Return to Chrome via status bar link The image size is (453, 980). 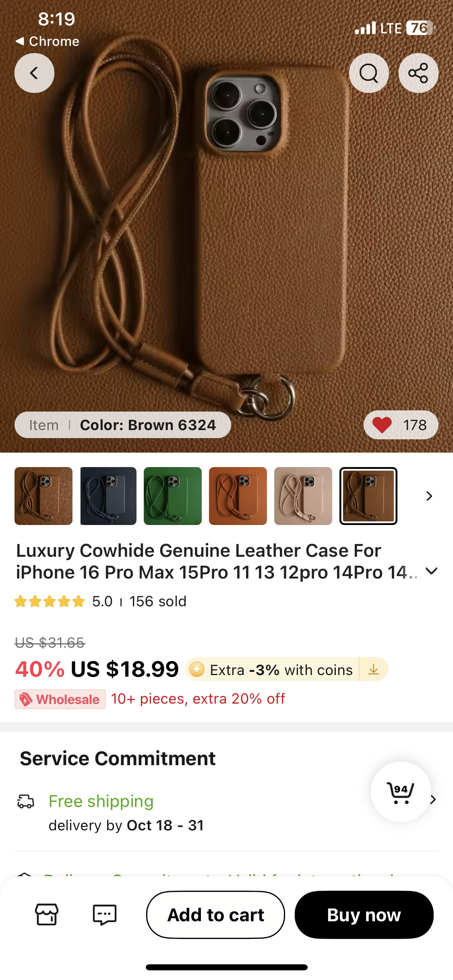click(x=48, y=41)
